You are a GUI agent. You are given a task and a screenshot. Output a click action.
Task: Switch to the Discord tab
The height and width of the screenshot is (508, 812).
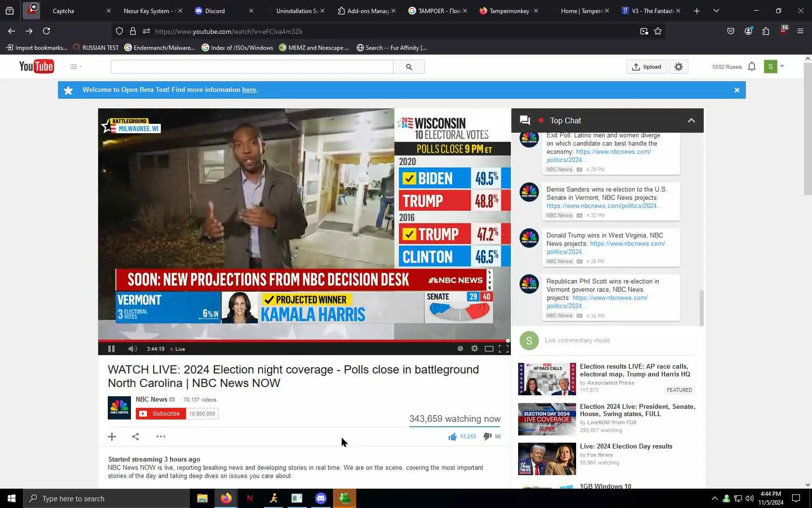[221, 11]
